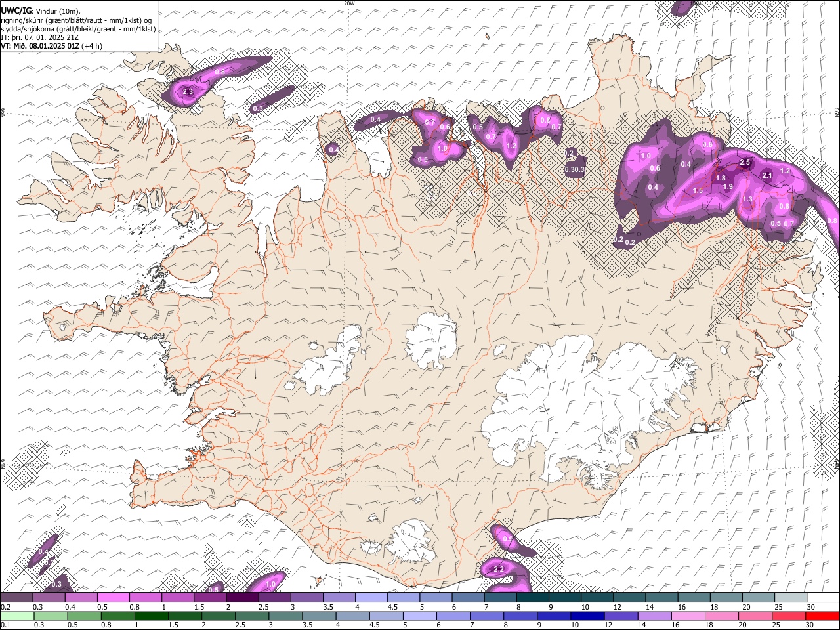Click the initial time 'IT: þri. 07. 01. 2025 21Z'
840x630 pixels.
[41, 37]
